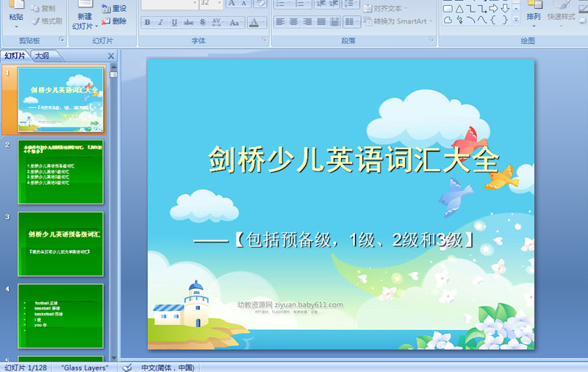Click the Copy (复制) button
588x372 pixels.
(x=43, y=8)
